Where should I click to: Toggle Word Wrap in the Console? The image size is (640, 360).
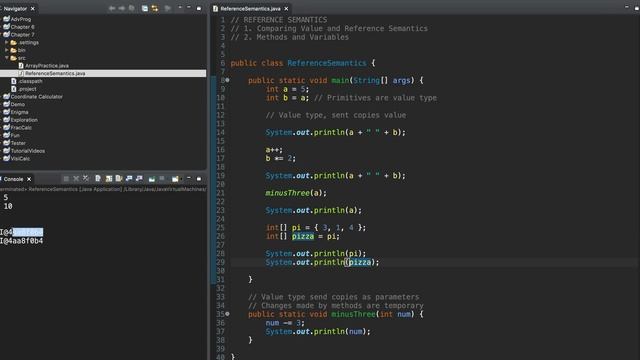tap(119, 179)
